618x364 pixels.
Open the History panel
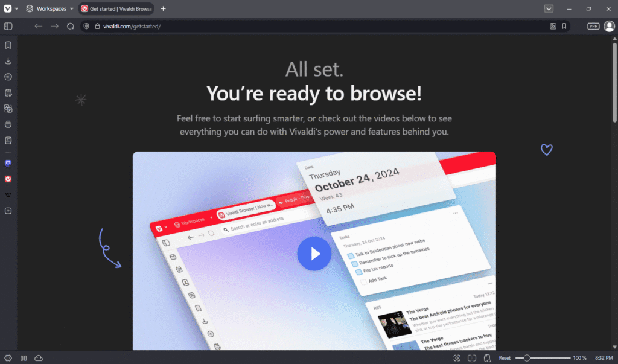tap(8, 77)
